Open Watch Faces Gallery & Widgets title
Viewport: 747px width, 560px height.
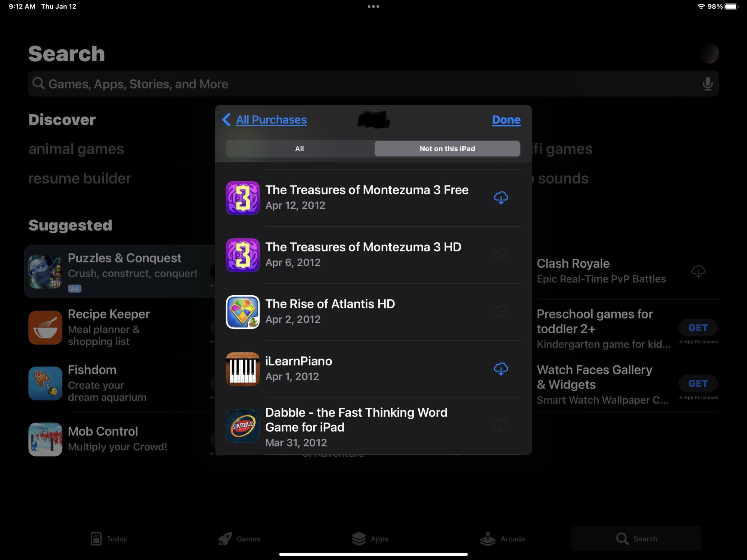pos(594,377)
